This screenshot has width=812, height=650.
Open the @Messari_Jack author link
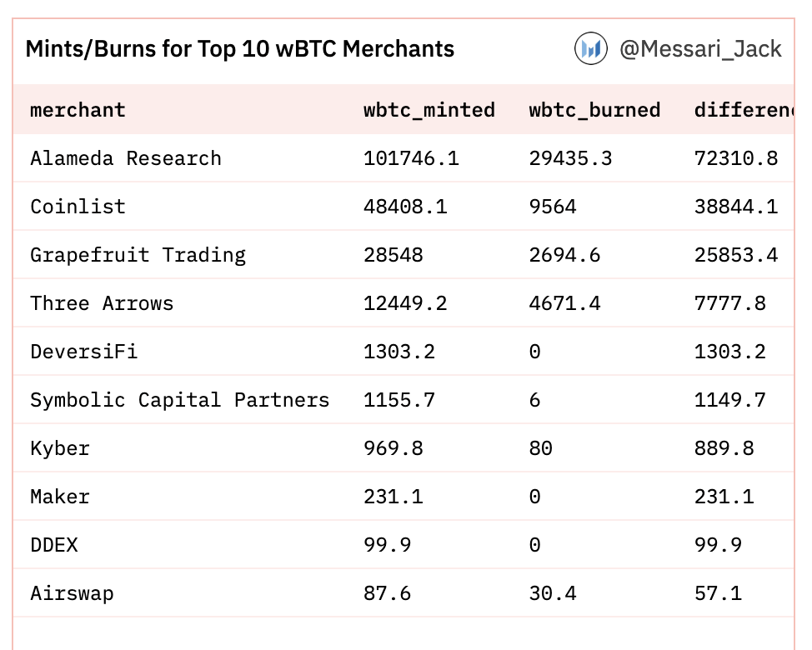click(700, 49)
